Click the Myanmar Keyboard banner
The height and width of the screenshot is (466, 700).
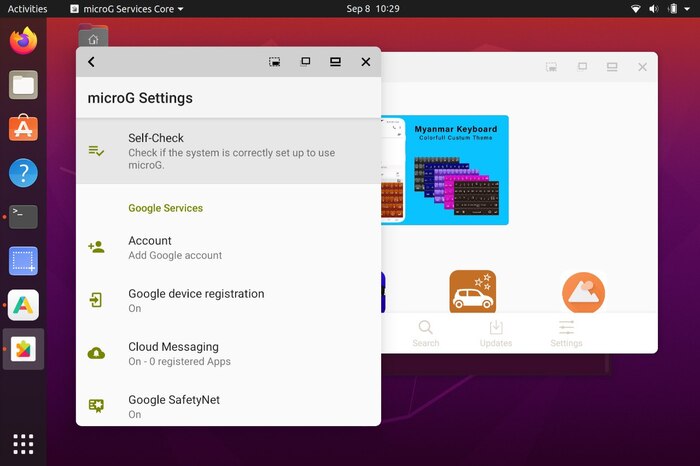[445, 170]
